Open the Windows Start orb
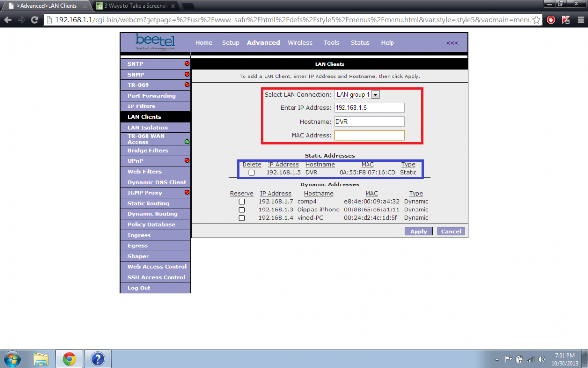 click(x=12, y=359)
